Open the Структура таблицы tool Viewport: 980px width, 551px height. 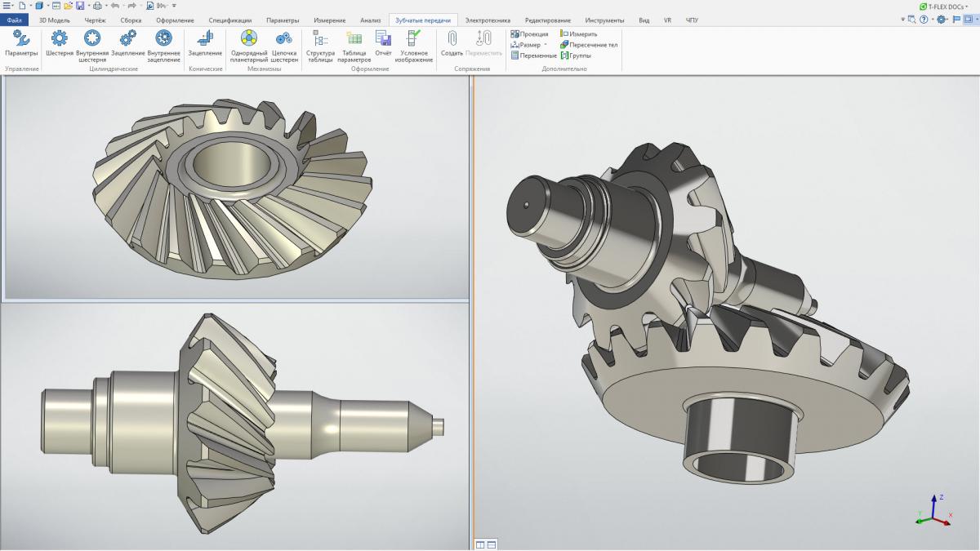coord(320,38)
